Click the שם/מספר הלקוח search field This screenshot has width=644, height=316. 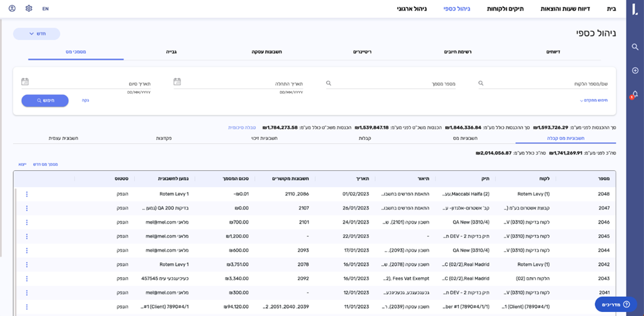pos(545,84)
